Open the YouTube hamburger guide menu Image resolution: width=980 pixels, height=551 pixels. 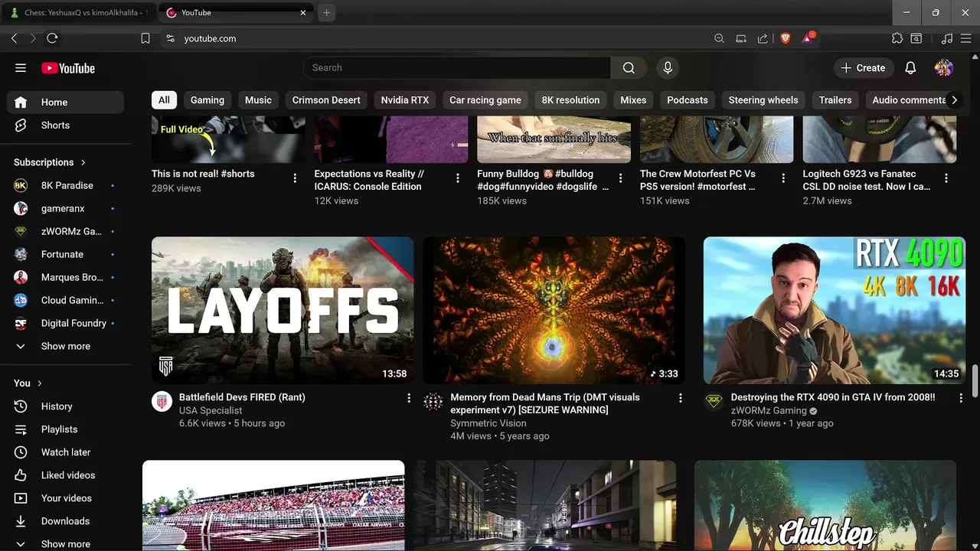pyautogui.click(x=21, y=68)
